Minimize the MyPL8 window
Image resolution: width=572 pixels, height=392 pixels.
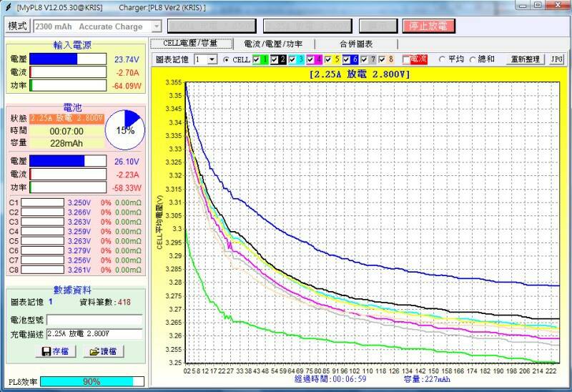pos(523,5)
